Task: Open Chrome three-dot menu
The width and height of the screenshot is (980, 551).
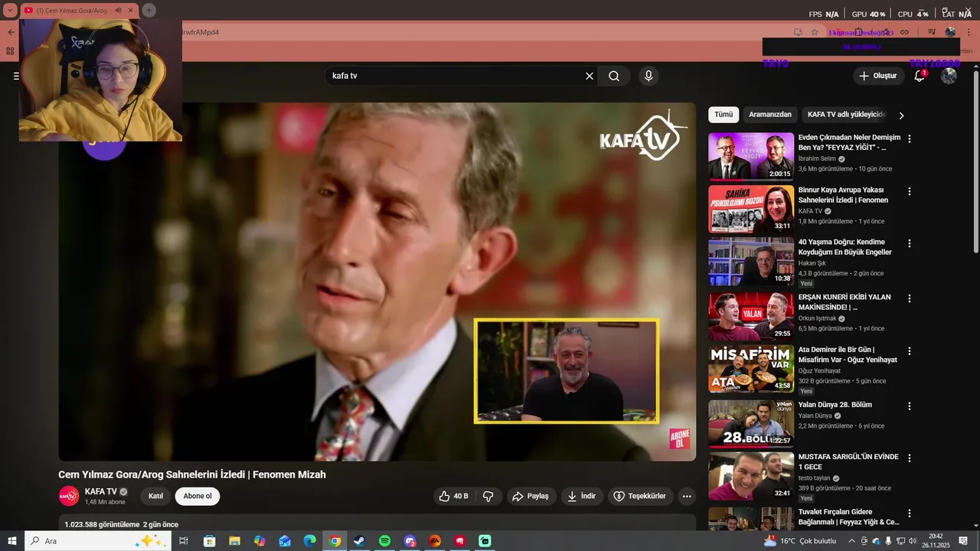Action: click(x=969, y=32)
